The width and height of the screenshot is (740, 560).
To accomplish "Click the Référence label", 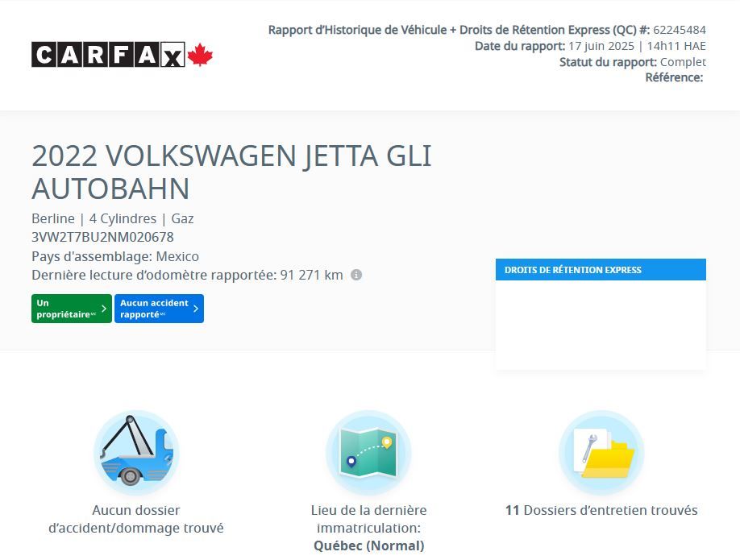I will 674,77.
